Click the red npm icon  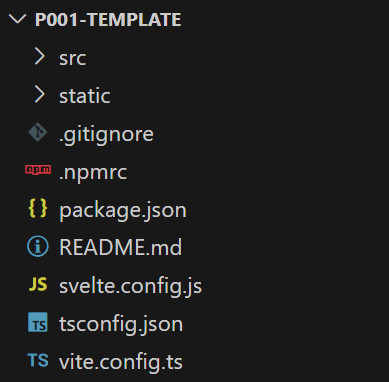(x=38, y=170)
